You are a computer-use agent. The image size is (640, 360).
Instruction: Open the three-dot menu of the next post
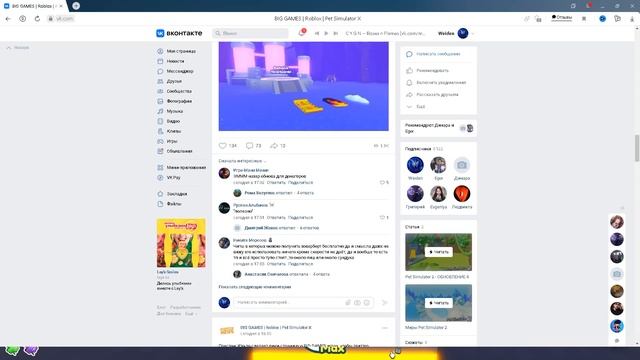tap(384, 328)
